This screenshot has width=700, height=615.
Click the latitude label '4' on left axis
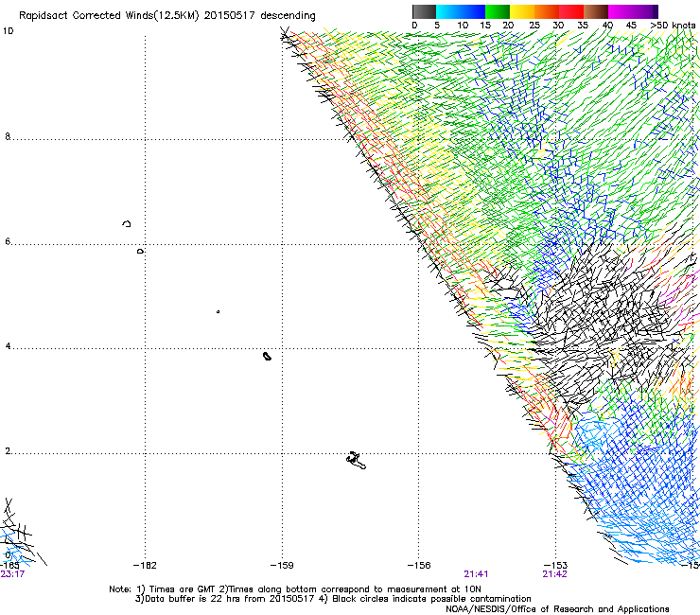(x=8, y=346)
